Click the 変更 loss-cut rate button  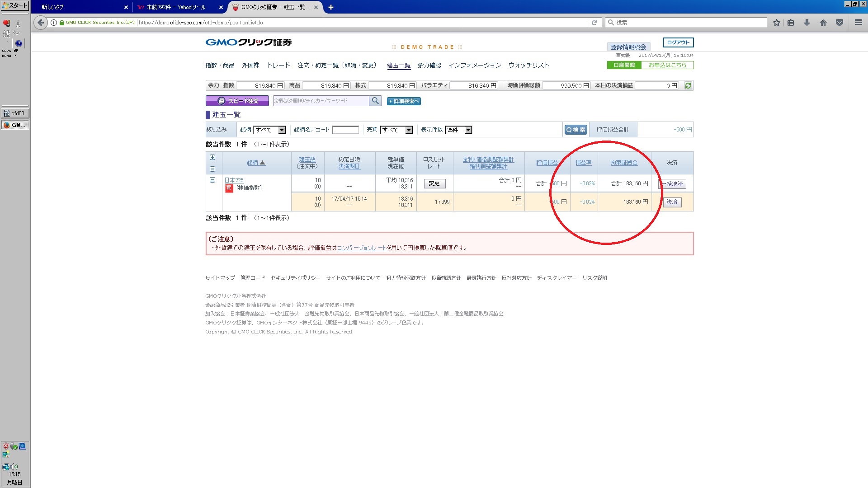pos(434,183)
